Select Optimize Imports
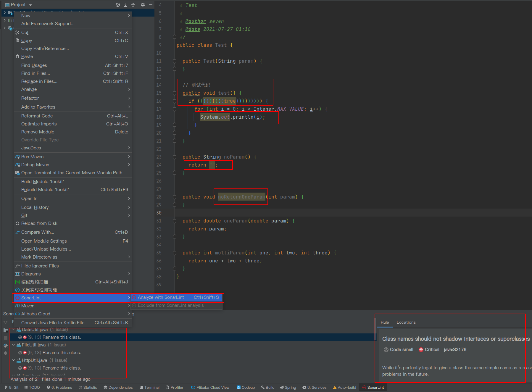This screenshot has width=532, height=392. pyautogui.click(x=73, y=124)
